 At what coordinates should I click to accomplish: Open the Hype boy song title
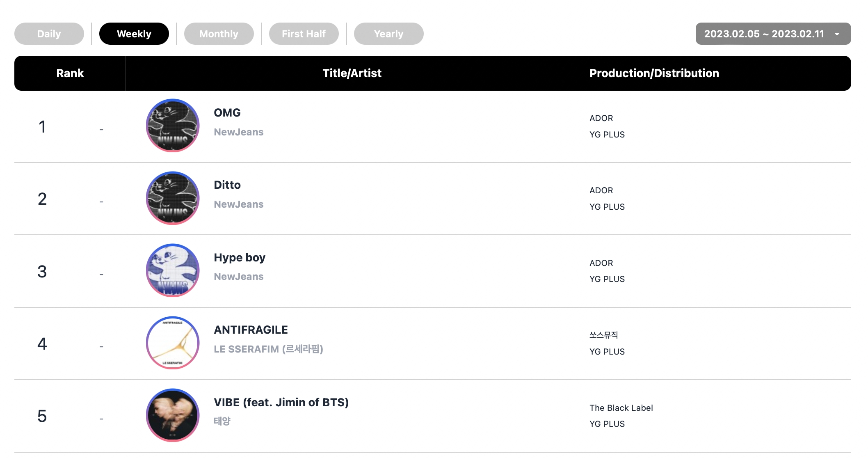(x=240, y=258)
